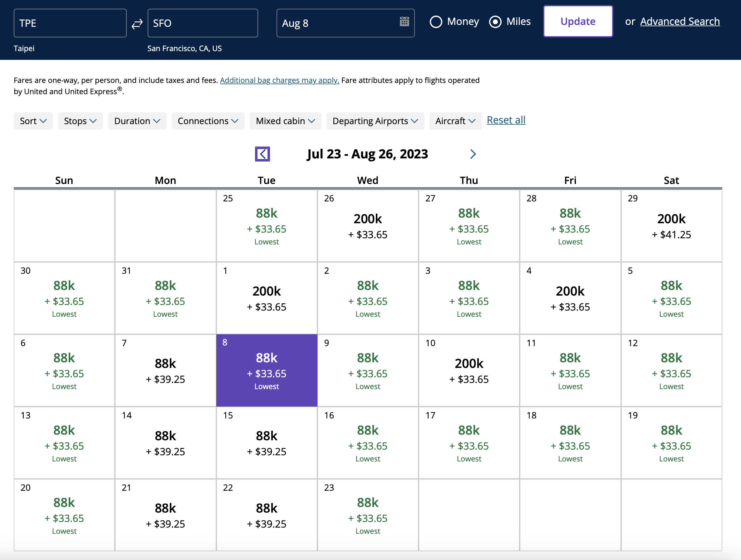Open the Duration filter dropdown

137,121
